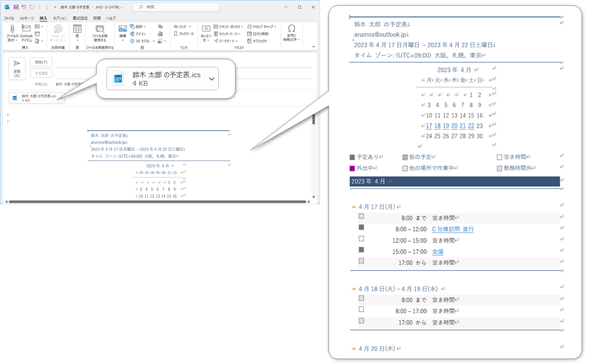Collapse the 4月17日(月) section triangle
The image size is (604, 364).
click(x=354, y=207)
